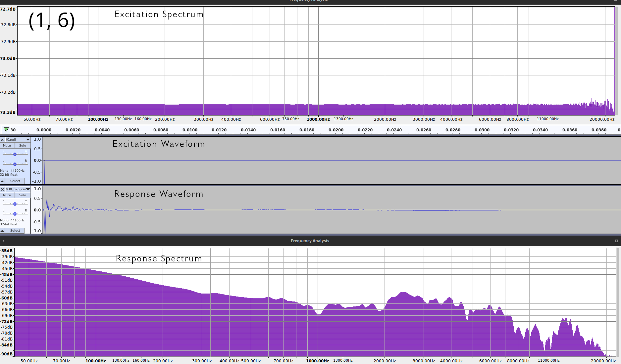The image size is (621, 364).
Task: Click the 0.5 scale value of the 01pull track
Action: tap(37, 149)
